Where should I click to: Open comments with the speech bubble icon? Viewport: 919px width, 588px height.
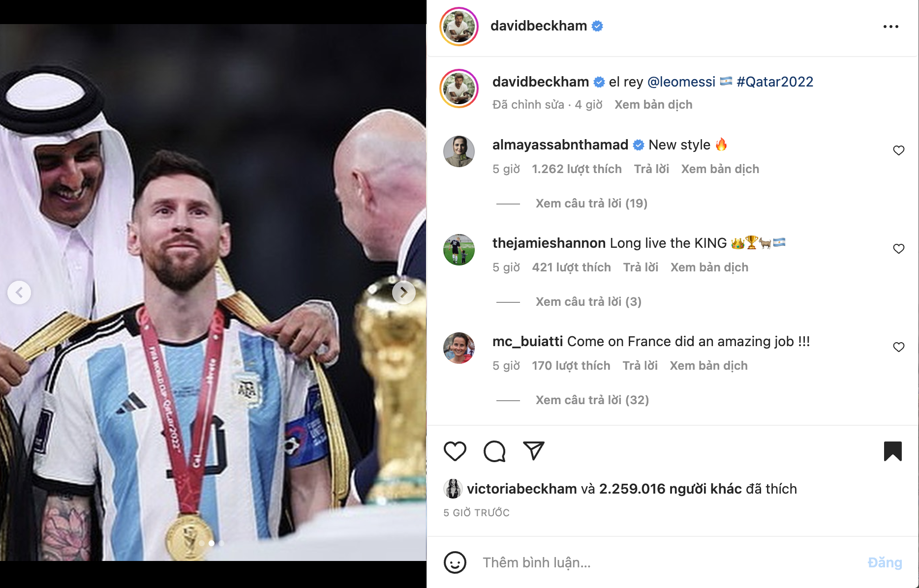pos(494,450)
